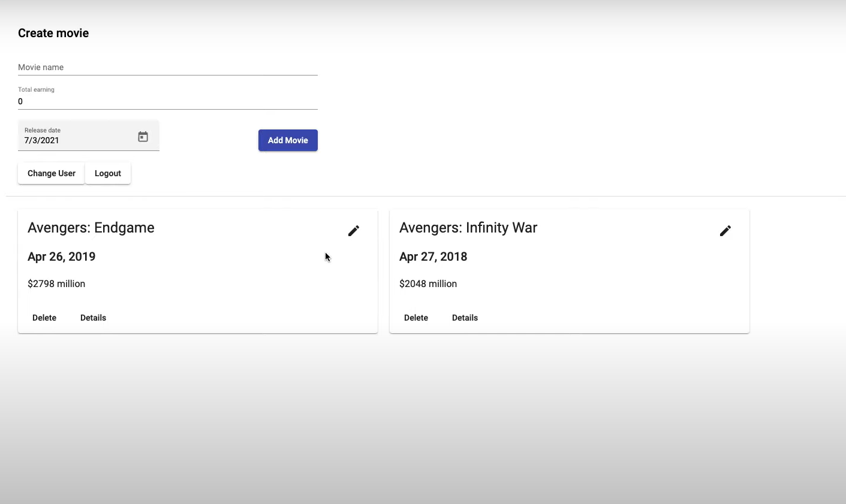The image size is (846, 504).
Task: Click the Apr 27, 2018 date
Action: [x=433, y=256]
